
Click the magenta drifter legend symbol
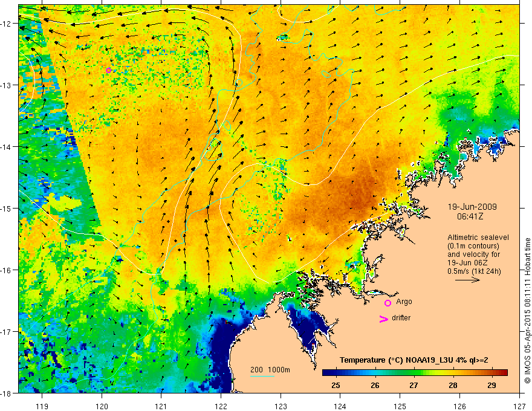383,319
